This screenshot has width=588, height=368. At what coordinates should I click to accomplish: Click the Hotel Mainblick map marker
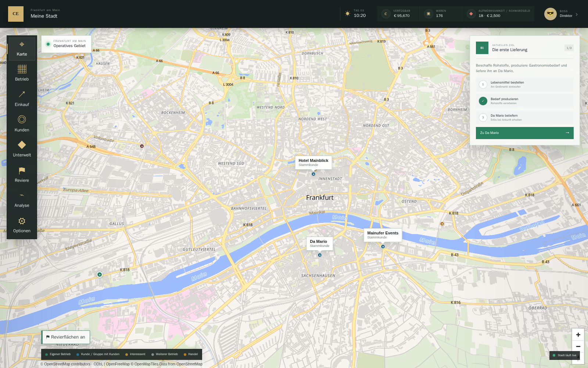[313, 174]
